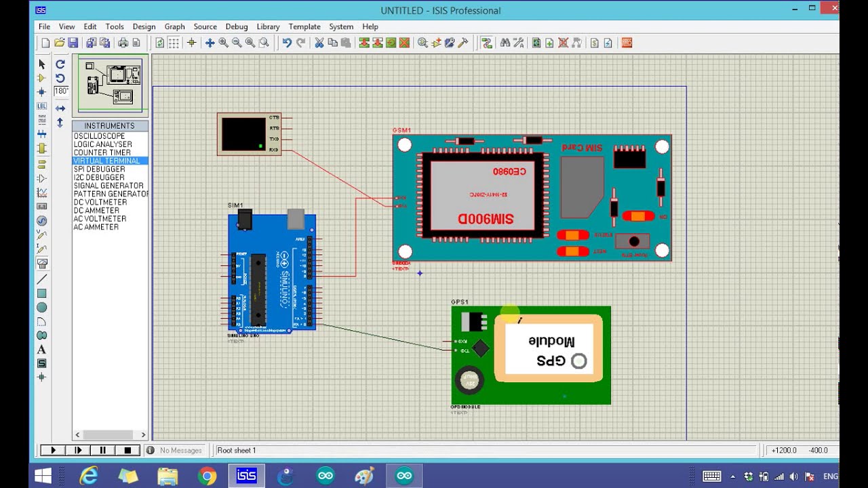Select LOGIC ANALYSER instrument

[x=102, y=144]
